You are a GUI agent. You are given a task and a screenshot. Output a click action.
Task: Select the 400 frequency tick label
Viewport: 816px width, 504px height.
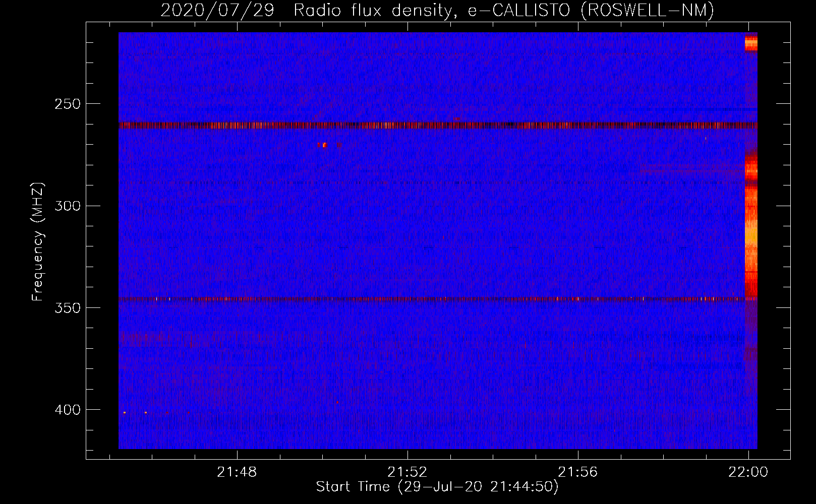(x=68, y=410)
